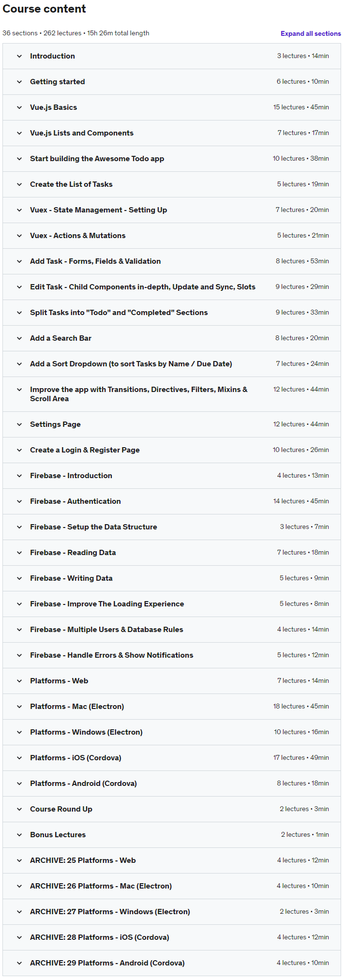Expand the Add a Search Bar chevron
Screen dimensions: 344x980
click(19, 338)
